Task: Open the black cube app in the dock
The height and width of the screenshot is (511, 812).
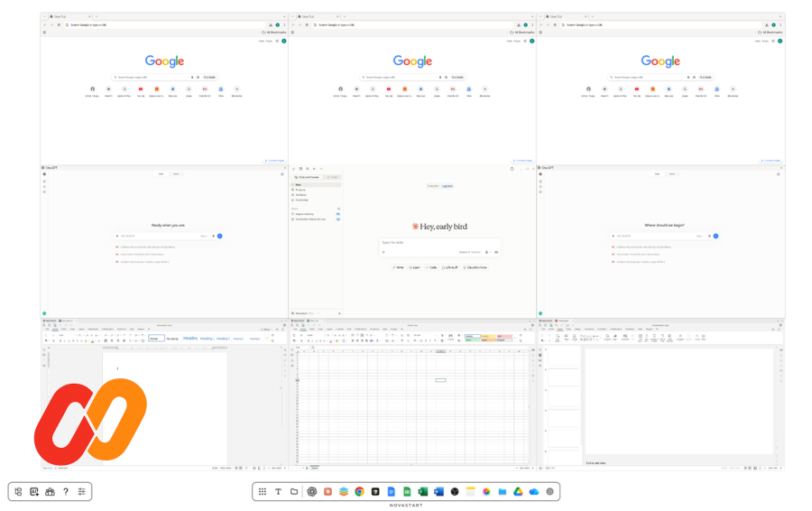Action: pyautogui.click(x=375, y=492)
